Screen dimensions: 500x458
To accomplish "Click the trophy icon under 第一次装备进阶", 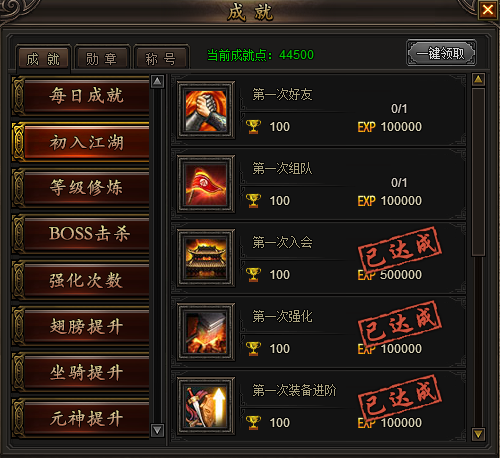I will [x=253, y=423].
